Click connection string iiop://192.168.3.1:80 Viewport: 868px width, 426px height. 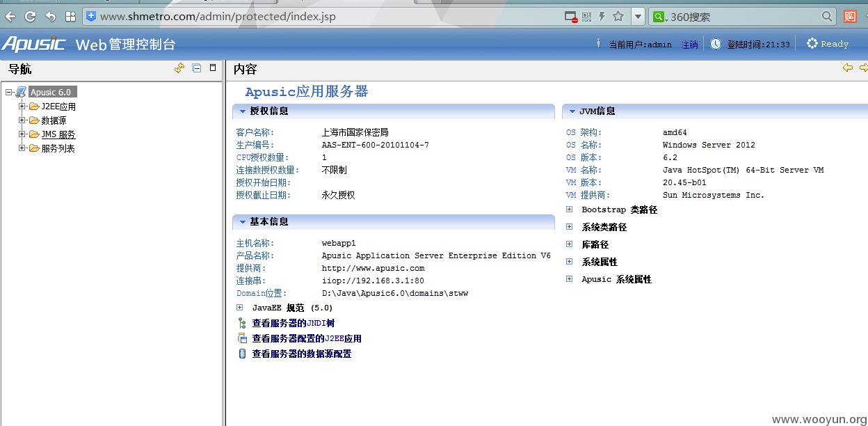pos(373,281)
